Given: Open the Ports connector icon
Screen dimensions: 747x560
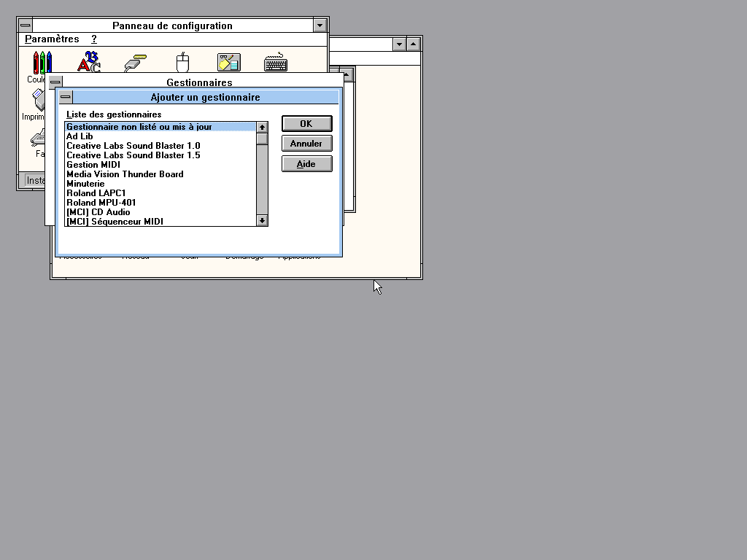Looking at the screenshot, I should [135, 63].
